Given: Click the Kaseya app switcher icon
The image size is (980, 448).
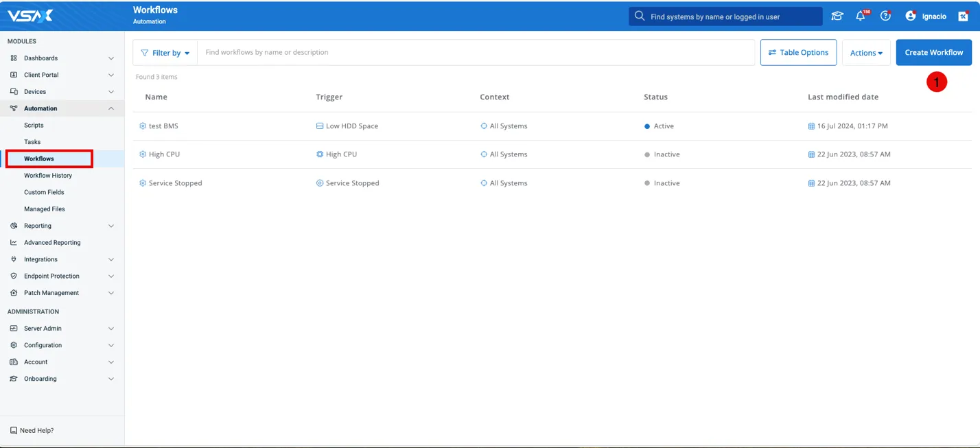Looking at the screenshot, I should (x=963, y=16).
